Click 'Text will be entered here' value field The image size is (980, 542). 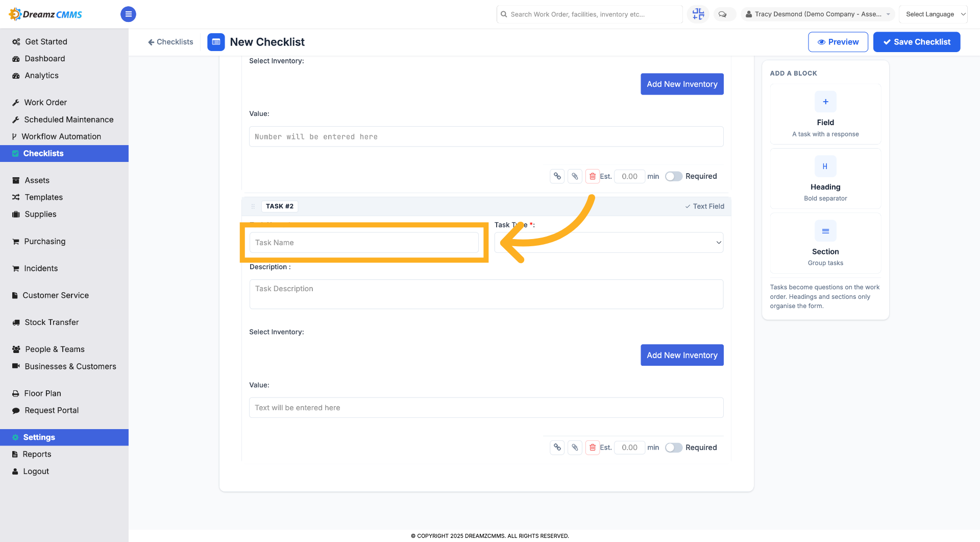pos(486,408)
